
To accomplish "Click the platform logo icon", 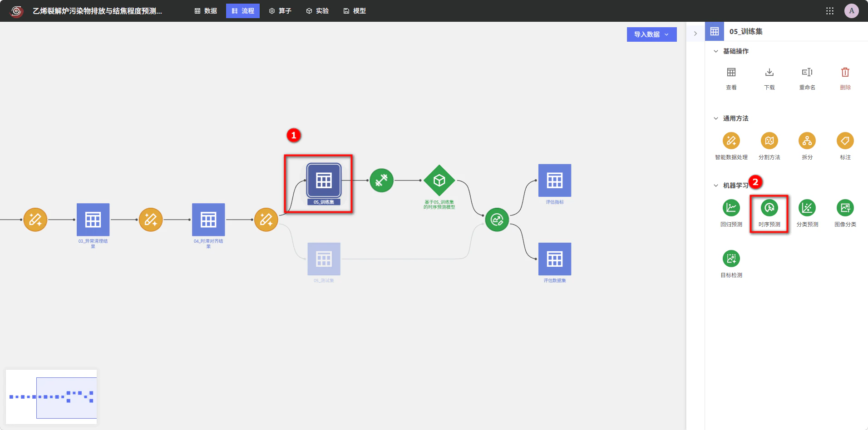I will click(x=16, y=11).
